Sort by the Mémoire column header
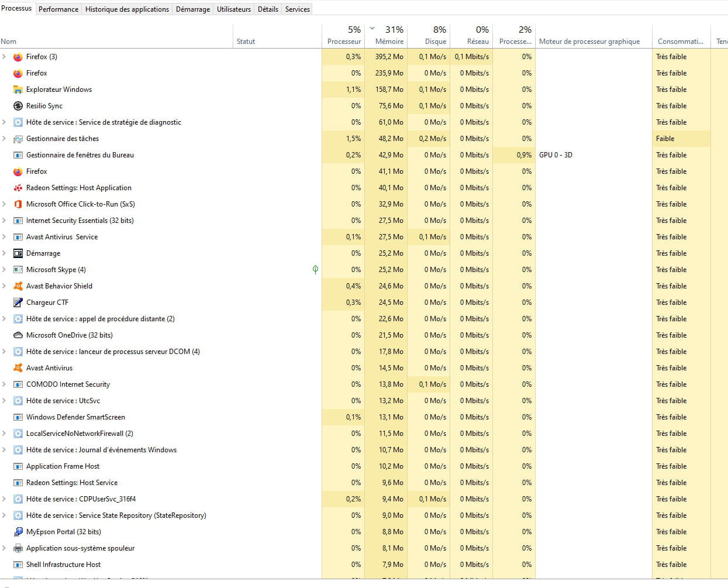Screen dimensions: 728x588 pyautogui.click(x=386, y=36)
